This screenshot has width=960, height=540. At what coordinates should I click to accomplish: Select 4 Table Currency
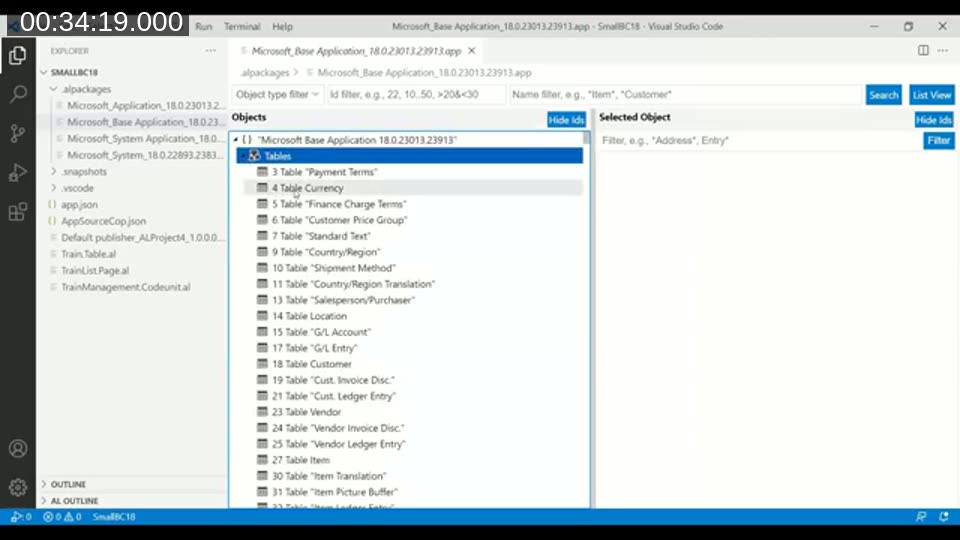413,188
